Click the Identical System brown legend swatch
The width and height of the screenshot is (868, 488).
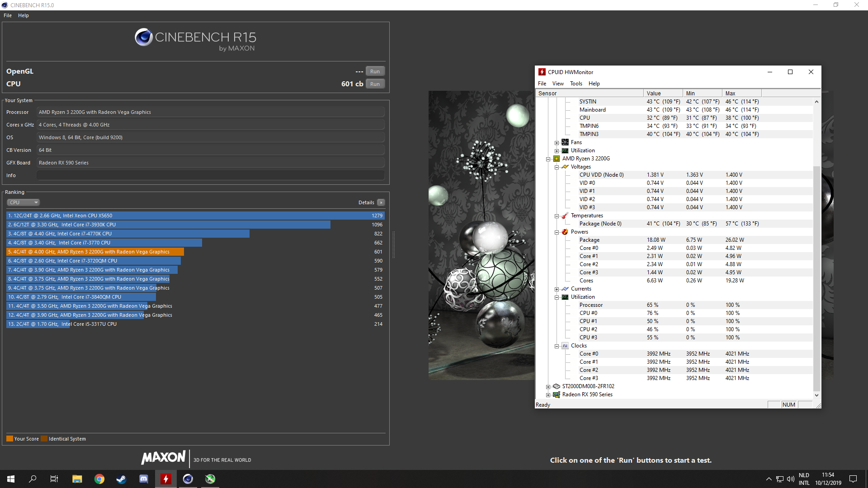coord(44,439)
